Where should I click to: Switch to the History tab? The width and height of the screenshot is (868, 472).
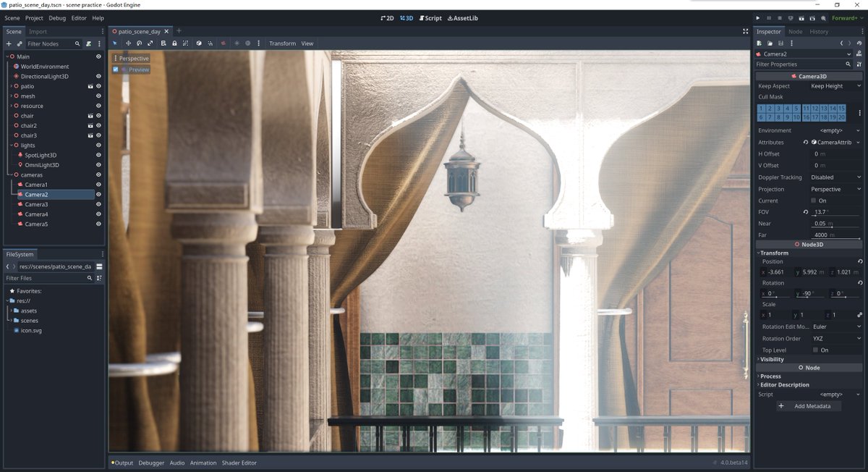click(x=819, y=32)
